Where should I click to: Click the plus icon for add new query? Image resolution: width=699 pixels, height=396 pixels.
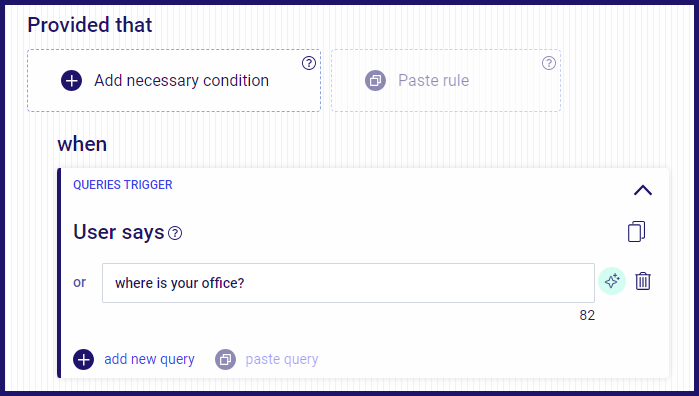coord(83,359)
